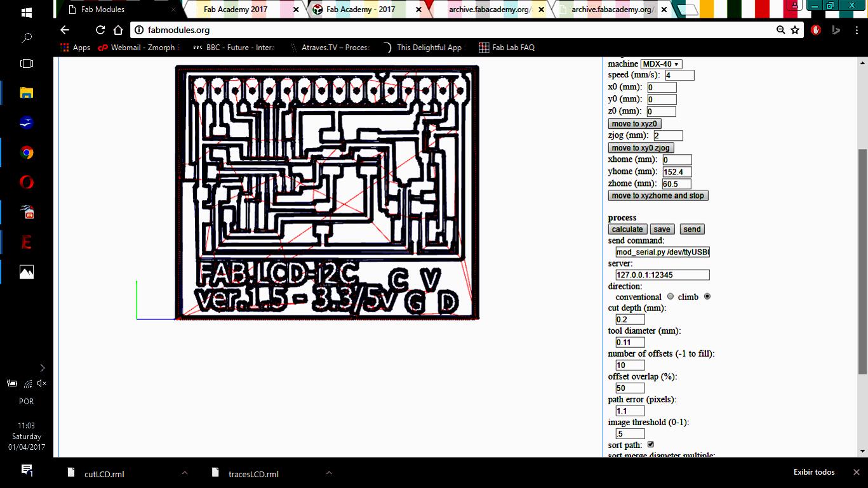This screenshot has height=488, width=868.
Task: Go back to the previous page
Action: coord(65,30)
